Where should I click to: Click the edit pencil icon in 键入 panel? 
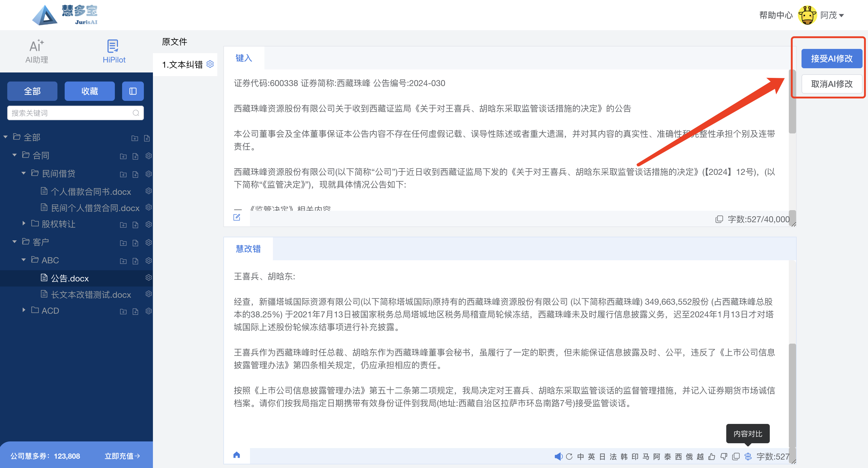point(237,217)
